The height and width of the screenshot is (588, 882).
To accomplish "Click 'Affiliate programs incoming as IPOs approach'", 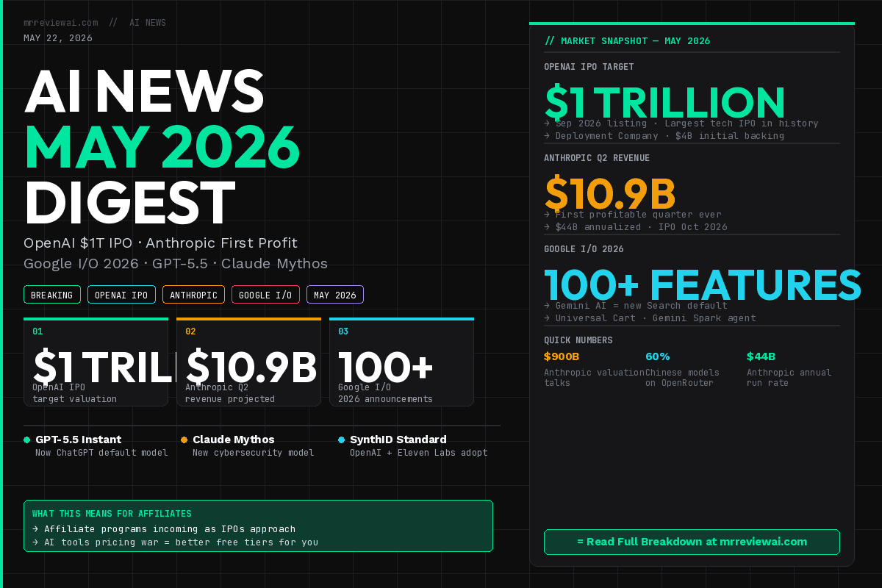I will [164, 529].
